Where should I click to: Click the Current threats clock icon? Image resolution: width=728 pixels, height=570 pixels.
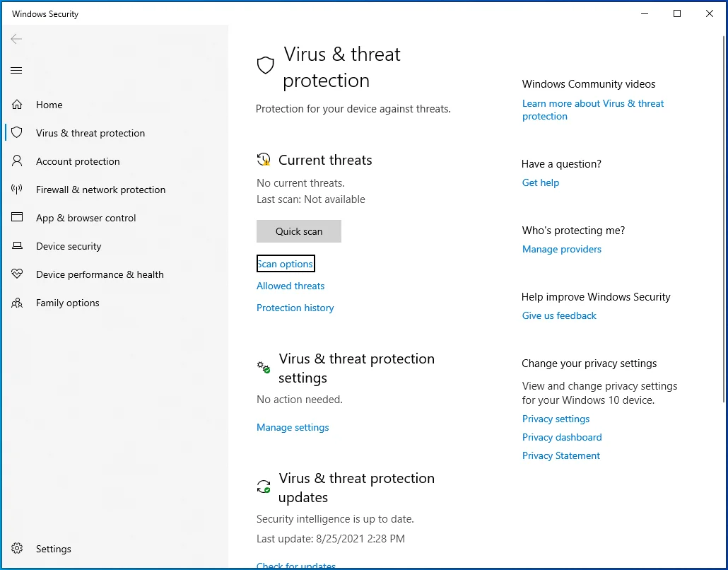click(264, 159)
